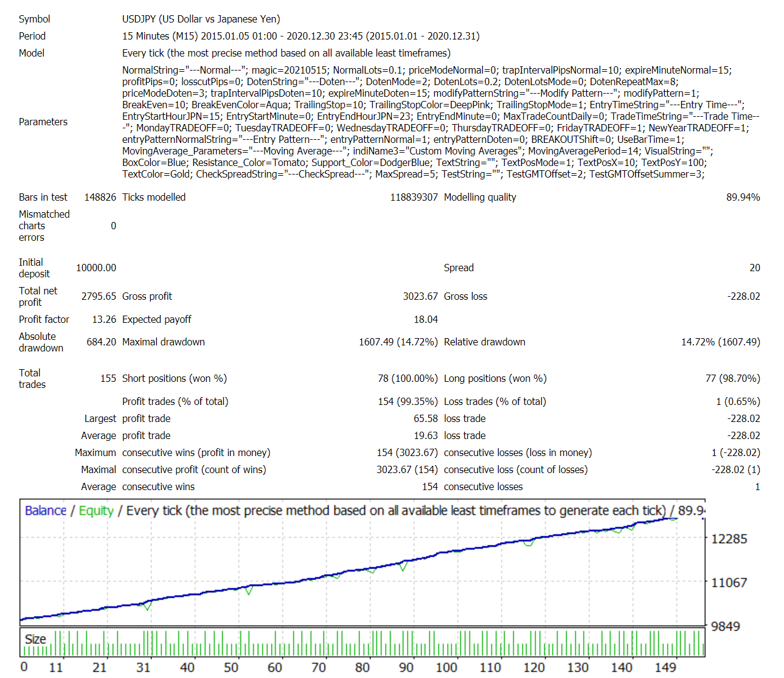
Task: Click the "Size" label in the volume chart
Action: tap(35, 639)
